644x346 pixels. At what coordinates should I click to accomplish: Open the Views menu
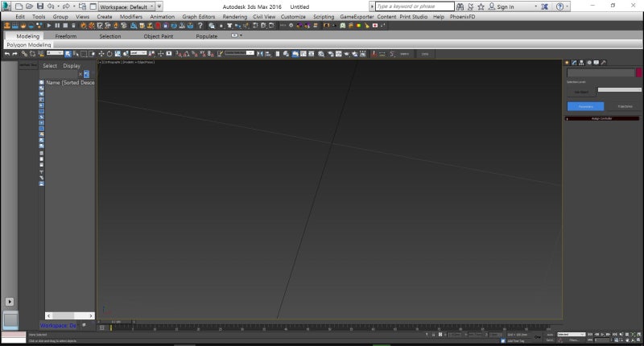(x=82, y=16)
